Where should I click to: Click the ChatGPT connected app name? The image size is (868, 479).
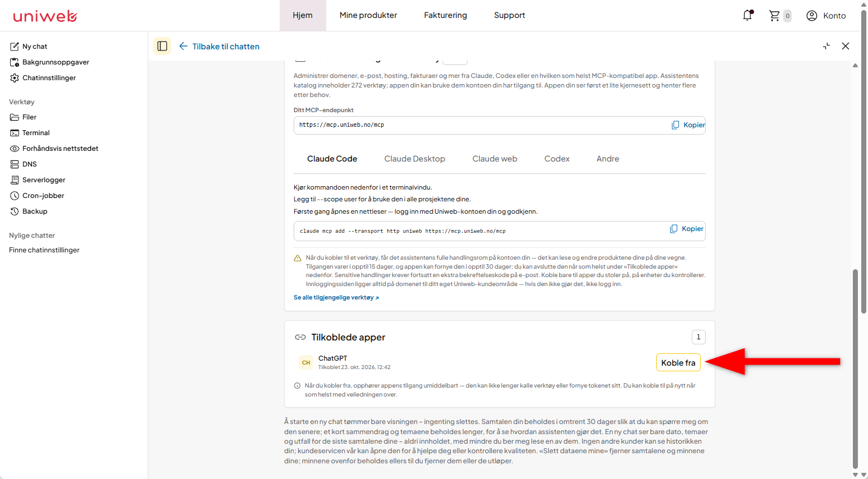point(332,358)
